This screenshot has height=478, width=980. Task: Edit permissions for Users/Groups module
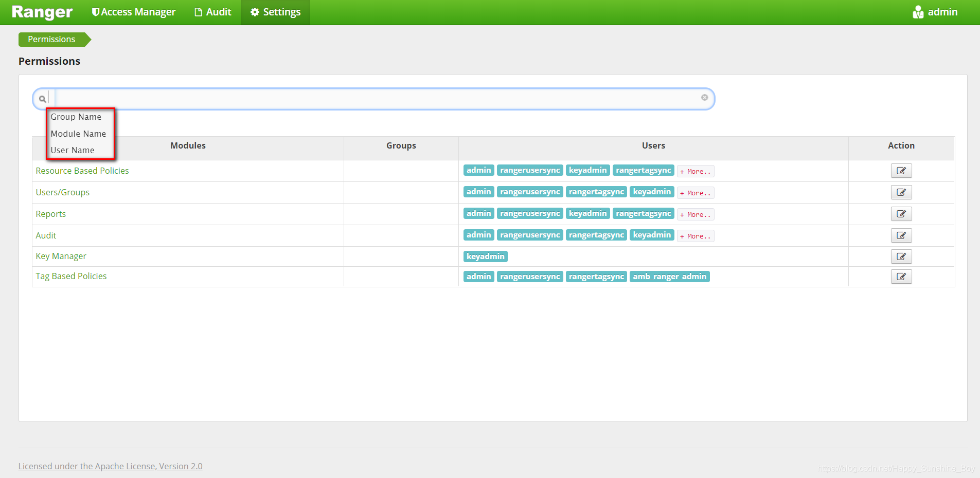click(901, 192)
